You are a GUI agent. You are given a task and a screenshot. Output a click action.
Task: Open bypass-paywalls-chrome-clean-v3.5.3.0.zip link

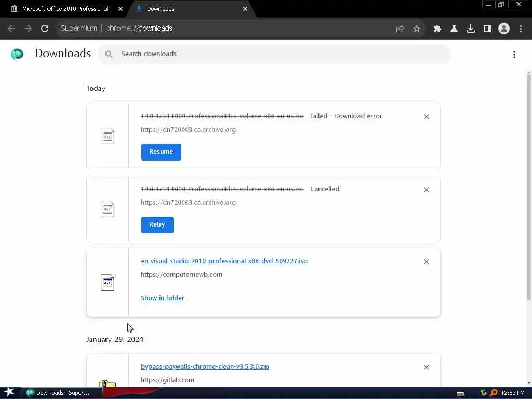pyautogui.click(x=205, y=367)
